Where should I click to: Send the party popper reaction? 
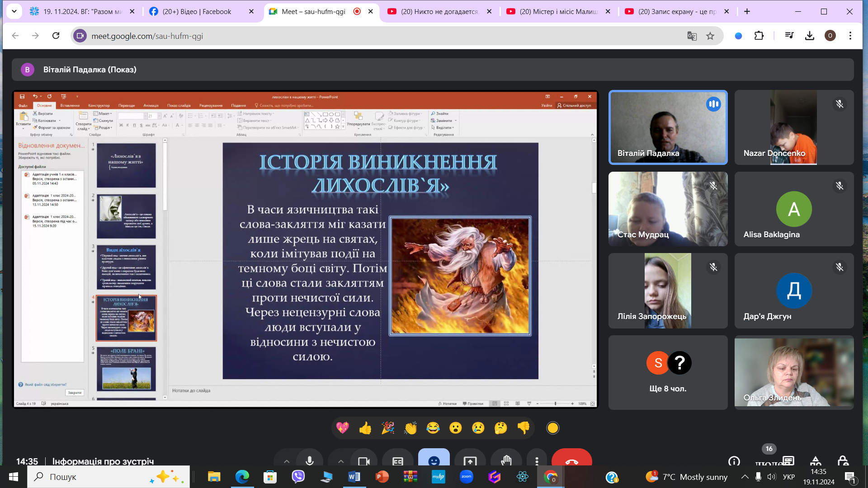388,427
